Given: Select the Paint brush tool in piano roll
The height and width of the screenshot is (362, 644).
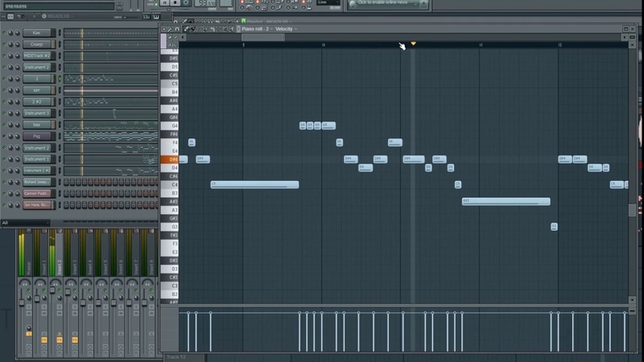Looking at the screenshot, I should coord(192,29).
